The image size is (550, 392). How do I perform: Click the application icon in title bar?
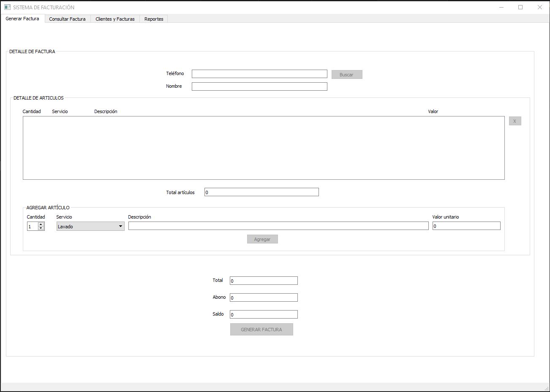7,7
